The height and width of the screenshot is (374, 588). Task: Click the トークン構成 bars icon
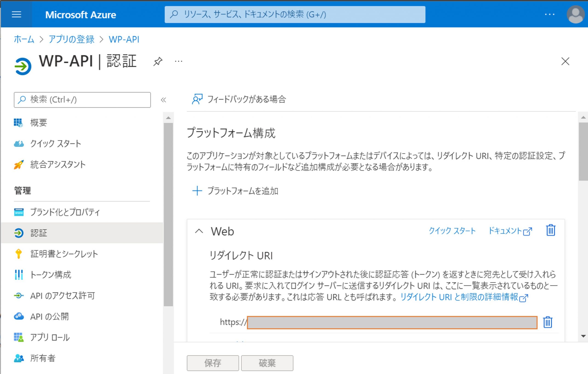19,275
